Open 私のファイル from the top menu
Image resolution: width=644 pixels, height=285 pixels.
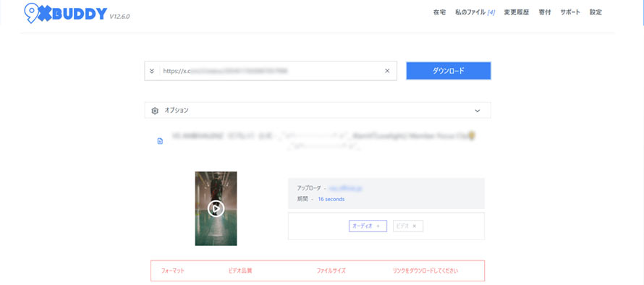475,12
